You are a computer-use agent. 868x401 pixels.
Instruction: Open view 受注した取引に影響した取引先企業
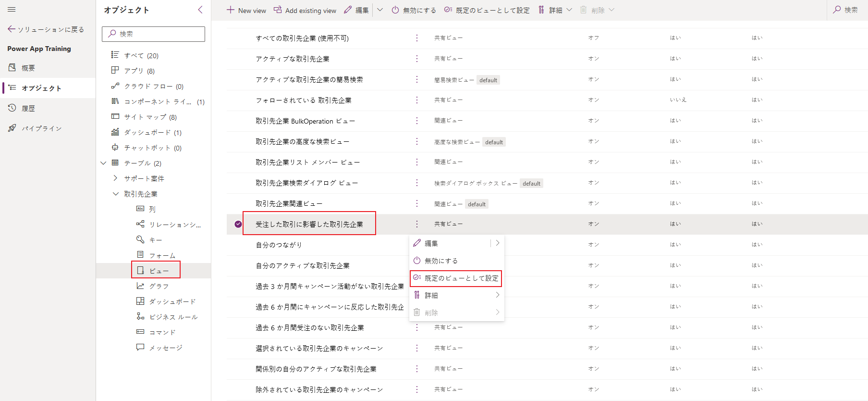[x=309, y=225]
